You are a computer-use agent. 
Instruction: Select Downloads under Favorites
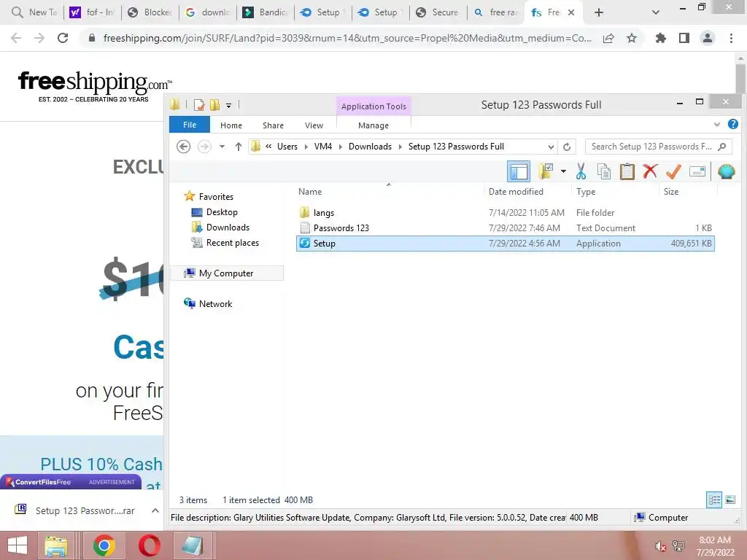[228, 227]
